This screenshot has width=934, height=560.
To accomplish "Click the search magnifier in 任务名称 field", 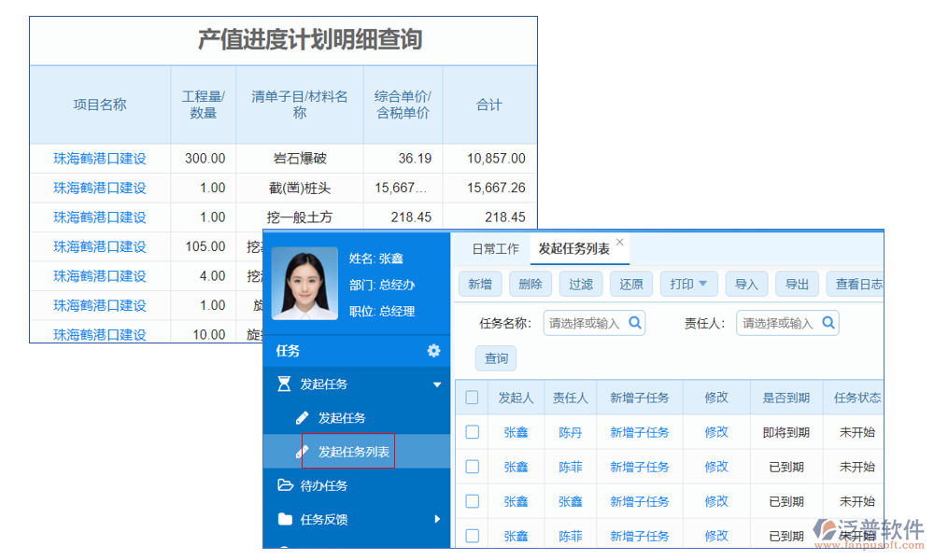I will 635,323.
